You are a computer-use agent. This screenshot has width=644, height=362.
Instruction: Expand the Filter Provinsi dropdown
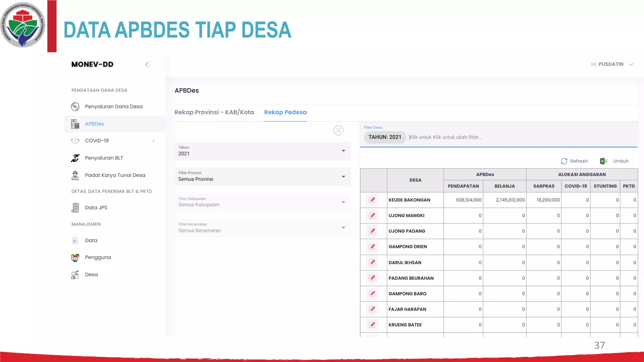pos(263,177)
